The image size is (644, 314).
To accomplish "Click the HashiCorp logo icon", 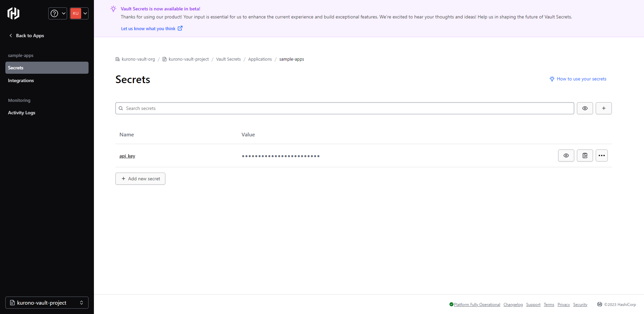I will [13, 13].
